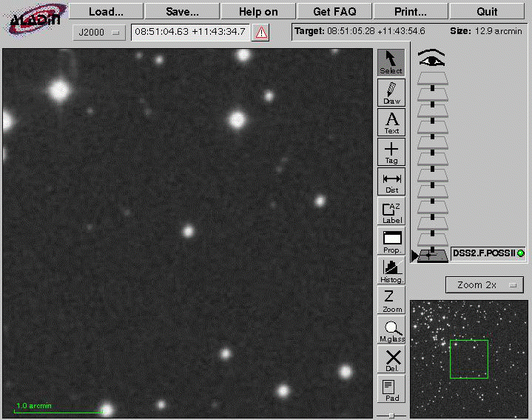Select the topmost empty plane in stack
532x420 pixels.
pos(433,78)
